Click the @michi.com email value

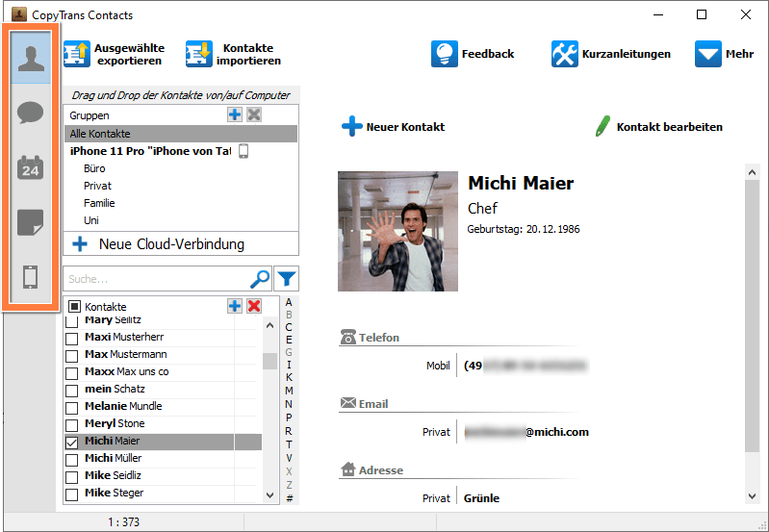(526, 432)
